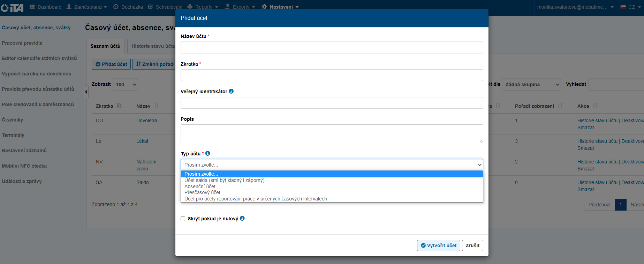The height and width of the screenshot is (264, 644).
Task: Click the iTA logo in navbar
Action: [12, 7]
